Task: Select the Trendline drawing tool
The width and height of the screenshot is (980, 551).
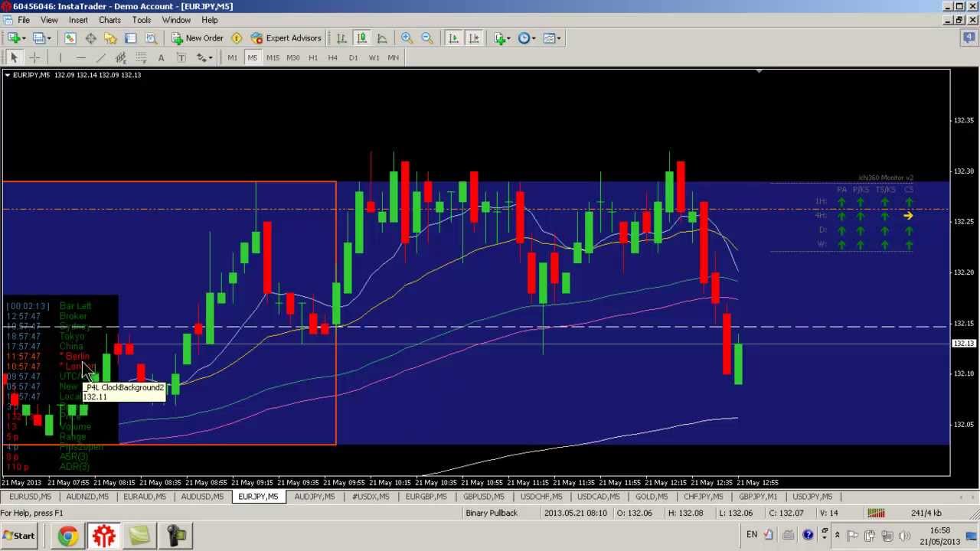Action: [x=101, y=57]
